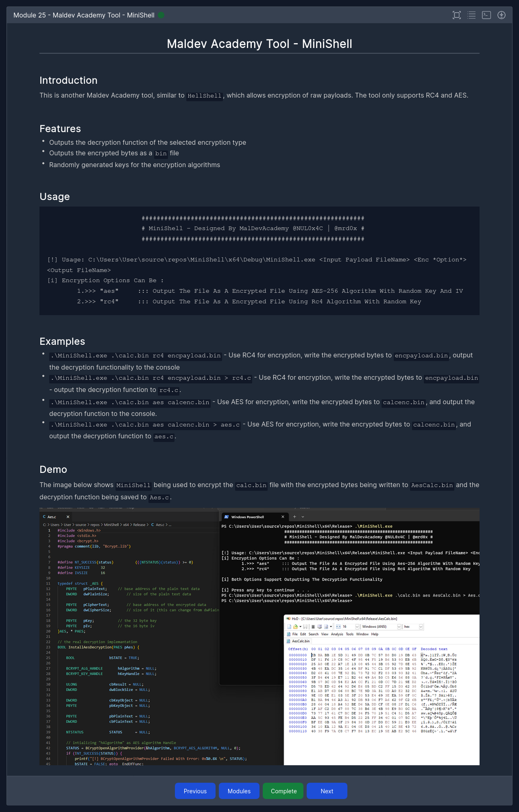
Task: Click the Analysis menu in demo HxD window
Action: [x=337, y=634]
